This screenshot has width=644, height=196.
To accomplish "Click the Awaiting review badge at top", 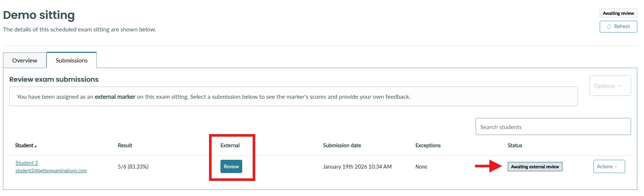I will coord(618,13).
